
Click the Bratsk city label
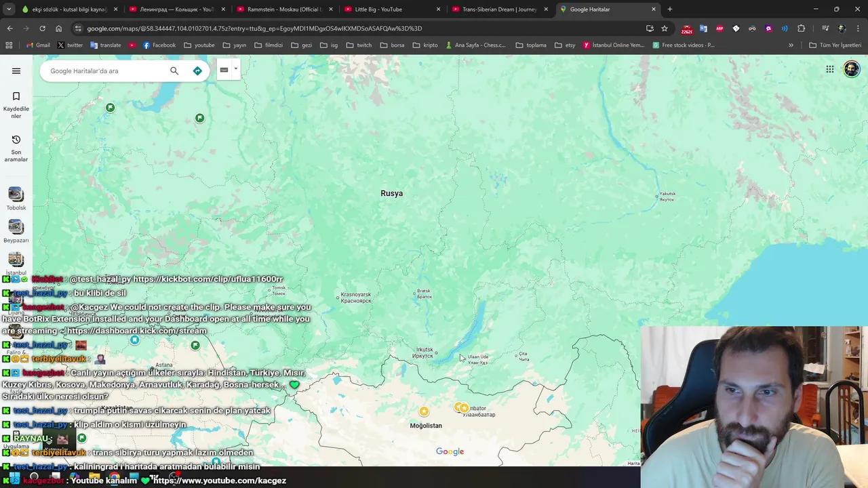(x=424, y=293)
